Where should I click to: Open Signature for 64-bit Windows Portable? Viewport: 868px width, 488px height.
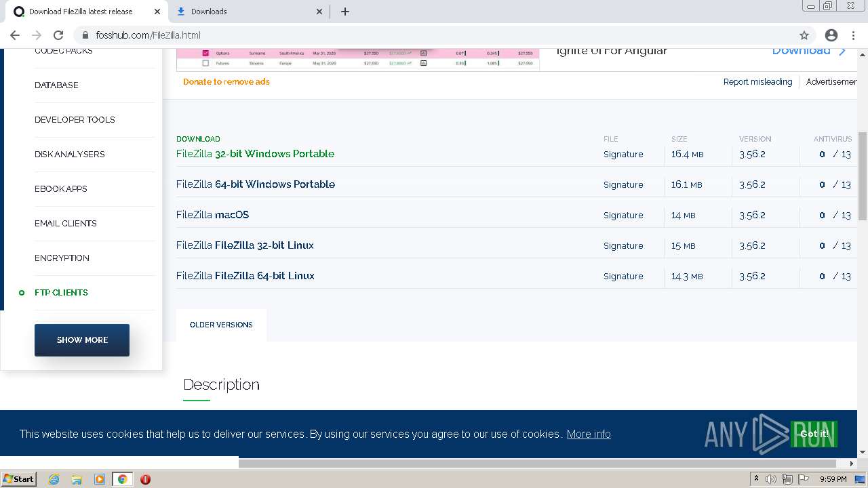(x=623, y=185)
